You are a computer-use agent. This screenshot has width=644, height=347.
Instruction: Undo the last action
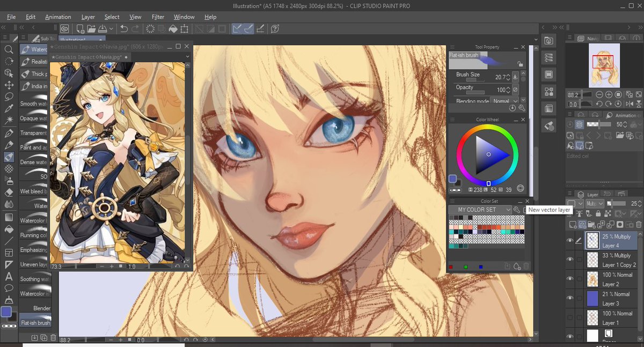124,29
